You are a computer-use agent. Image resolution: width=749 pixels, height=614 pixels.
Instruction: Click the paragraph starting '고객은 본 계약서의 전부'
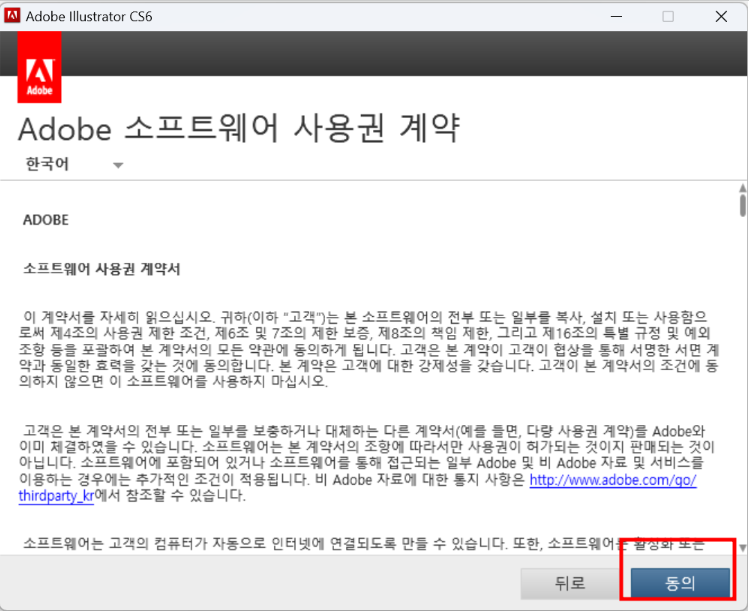point(366,463)
